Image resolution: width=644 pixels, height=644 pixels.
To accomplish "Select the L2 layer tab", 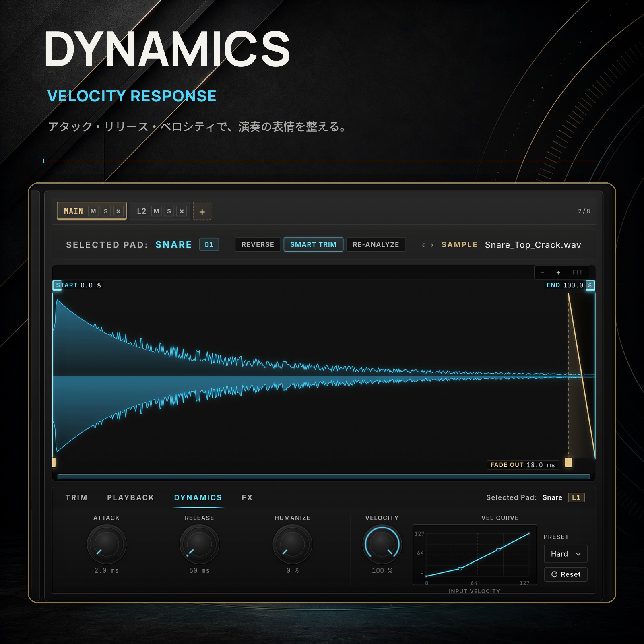I will [x=141, y=211].
